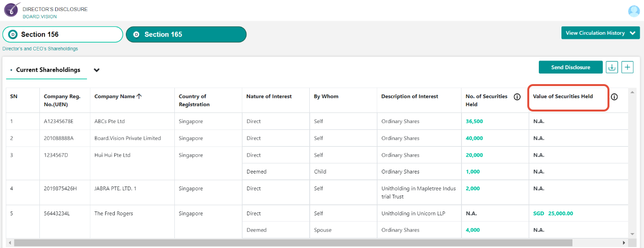The image size is (644, 248).
Task: Click the horizontal scrollbar left arrow
Action: click(x=10, y=243)
